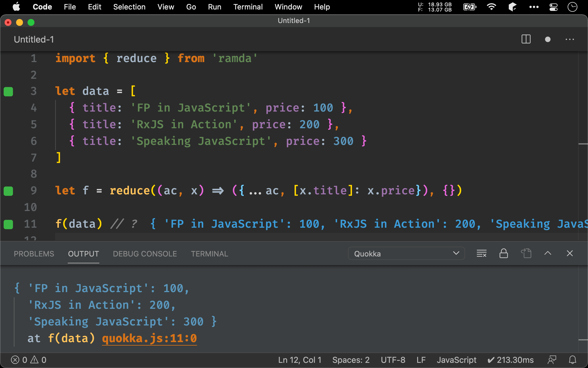Screen dimensions: 588x368
Task: Click the split editor icon
Action: (x=526, y=39)
